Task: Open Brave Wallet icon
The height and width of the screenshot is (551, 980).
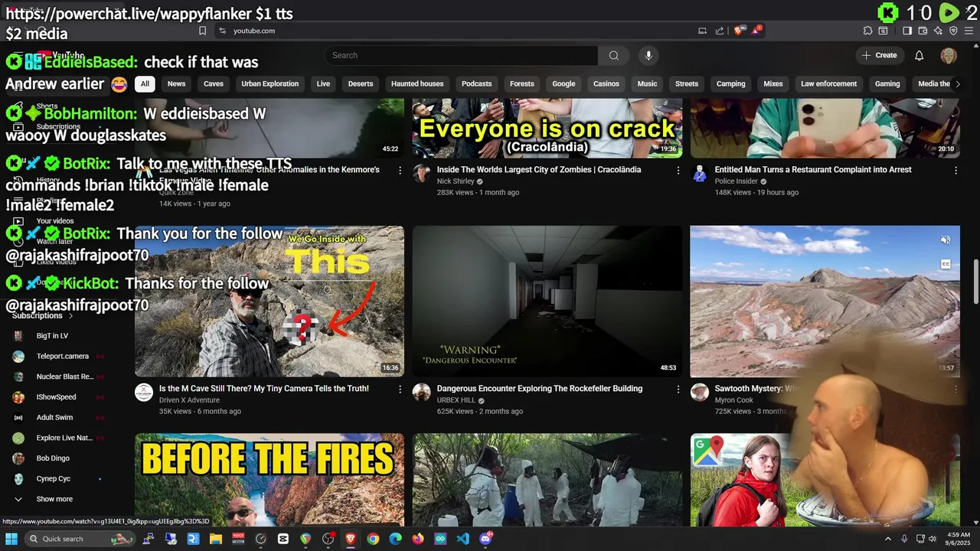Action: click(923, 31)
